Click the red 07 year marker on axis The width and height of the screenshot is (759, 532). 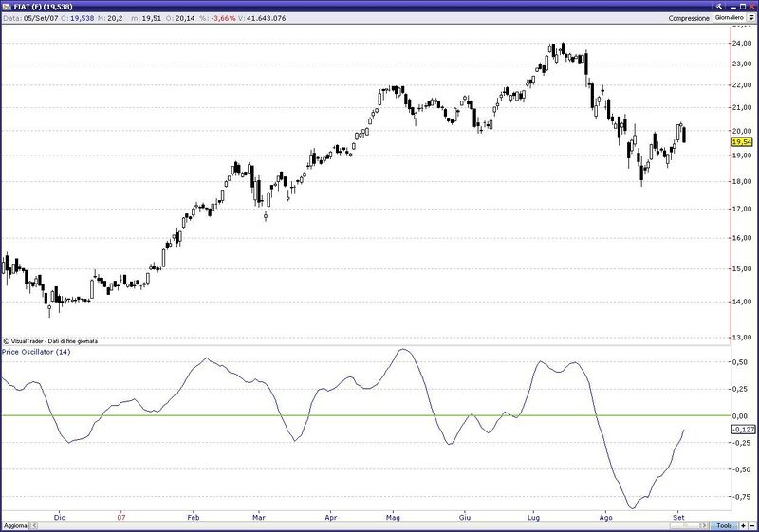(x=121, y=517)
